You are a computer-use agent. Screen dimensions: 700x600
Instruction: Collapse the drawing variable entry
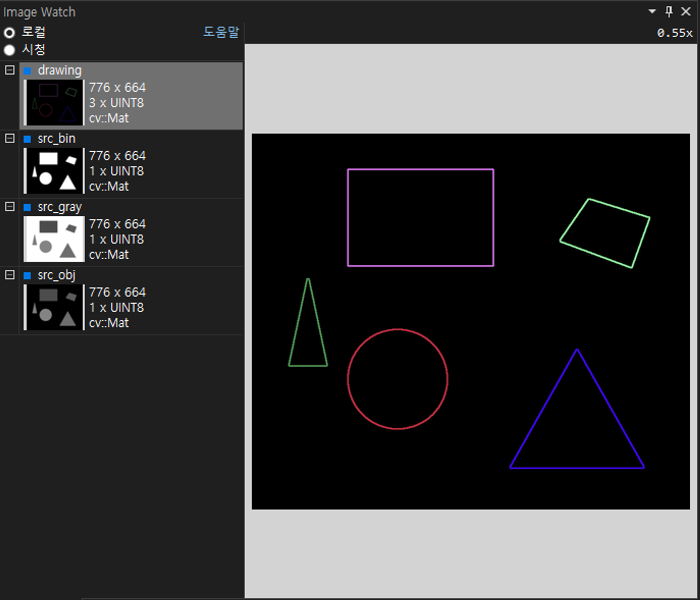tap(10, 70)
